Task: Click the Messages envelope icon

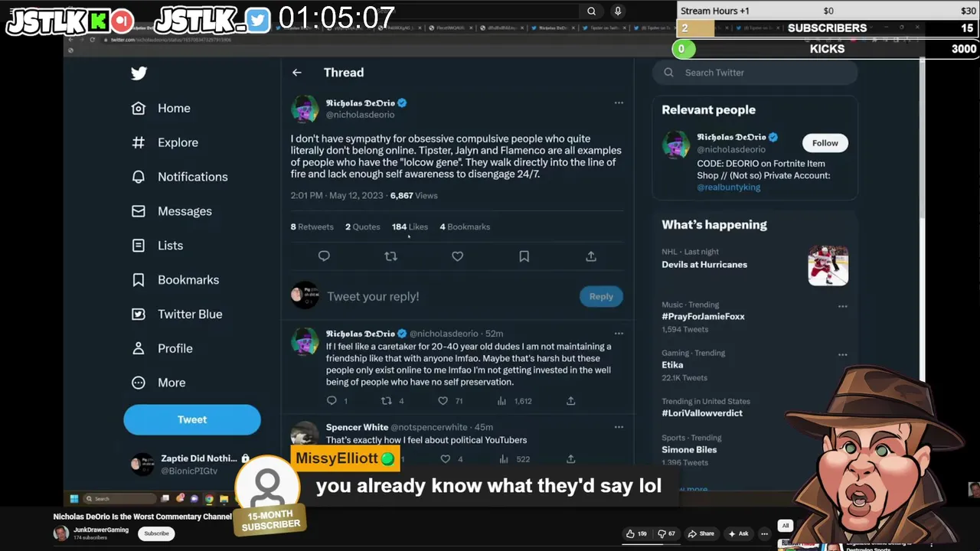Action: tap(139, 211)
